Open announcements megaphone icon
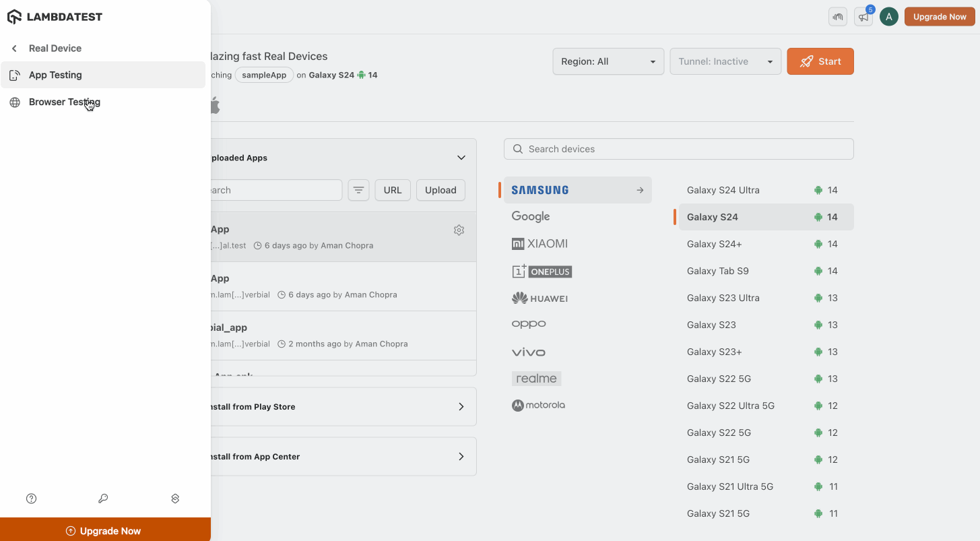This screenshot has width=980, height=541. pos(863,17)
